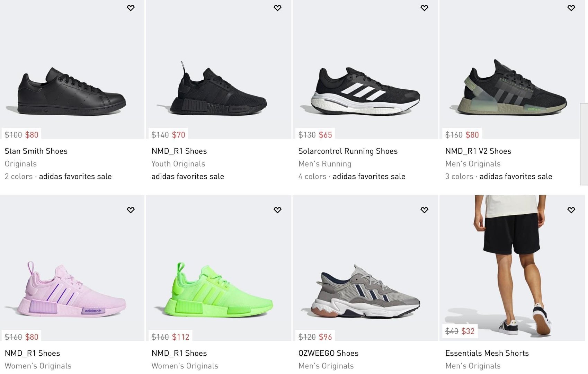Open Solarcontrol Running Shoes title link
Screen dimensions: 588x374
[348, 151]
